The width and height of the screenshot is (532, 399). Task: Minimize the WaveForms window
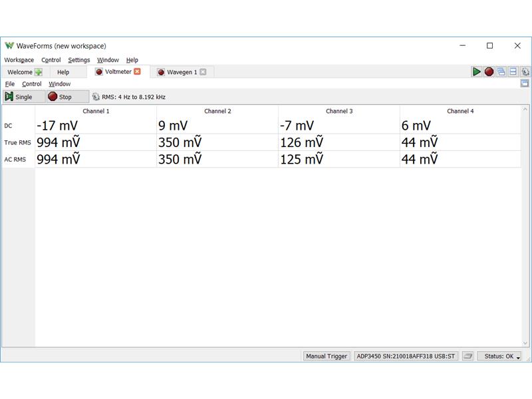click(x=462, y=45)
